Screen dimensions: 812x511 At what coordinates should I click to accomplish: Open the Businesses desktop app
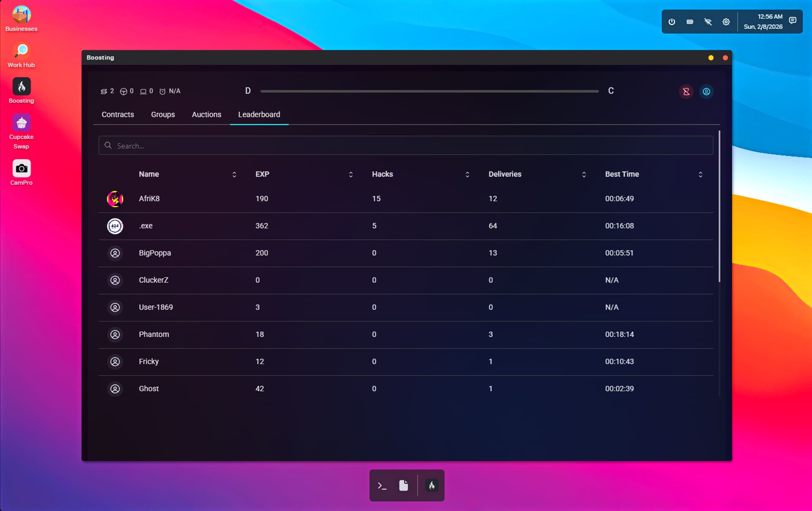[21, 15]
